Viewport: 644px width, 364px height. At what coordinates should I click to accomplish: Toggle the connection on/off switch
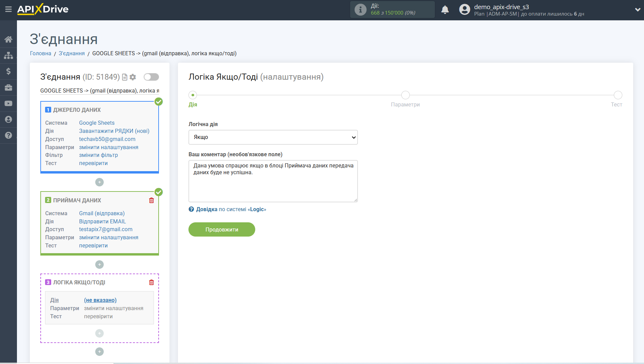pyautogui.click(x=151, y=77)
